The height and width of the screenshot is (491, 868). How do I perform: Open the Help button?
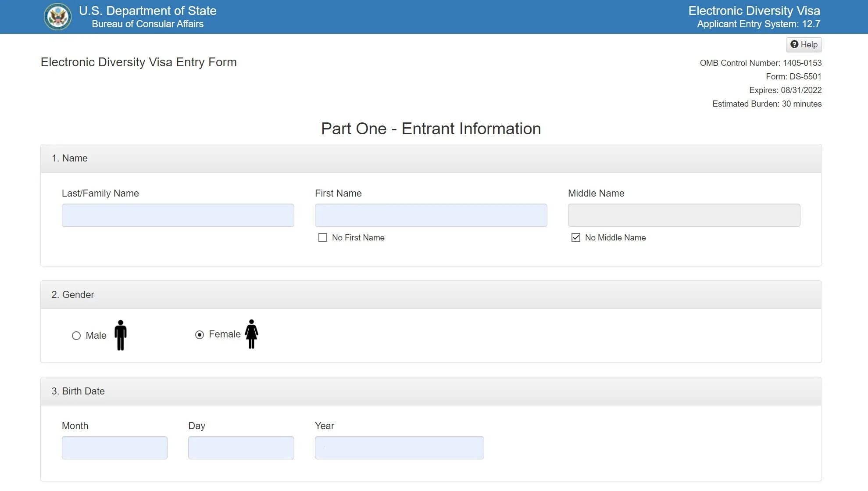(804, 44)
